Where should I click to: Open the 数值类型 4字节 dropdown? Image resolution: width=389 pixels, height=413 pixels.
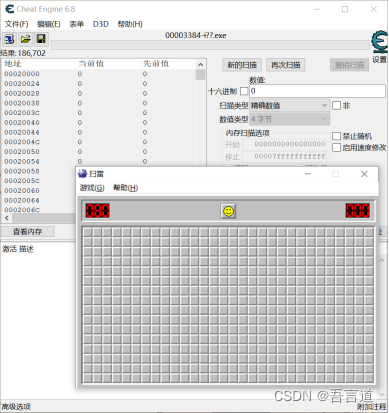[290, 119]
